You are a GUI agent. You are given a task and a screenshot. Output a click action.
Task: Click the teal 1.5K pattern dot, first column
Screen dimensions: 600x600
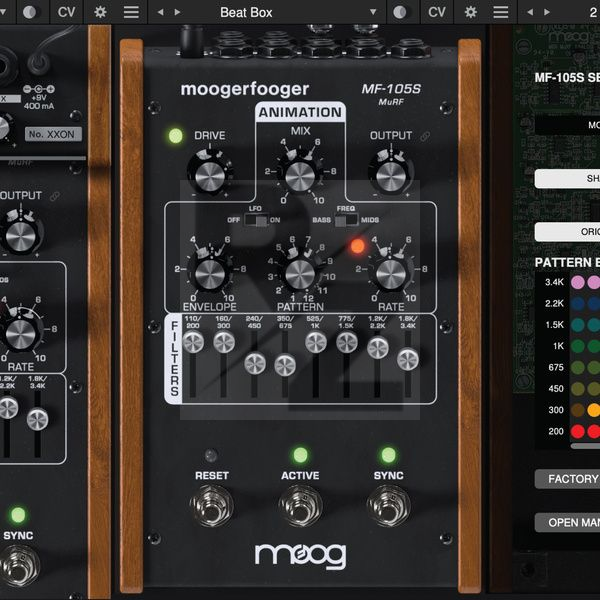point(577,325)
